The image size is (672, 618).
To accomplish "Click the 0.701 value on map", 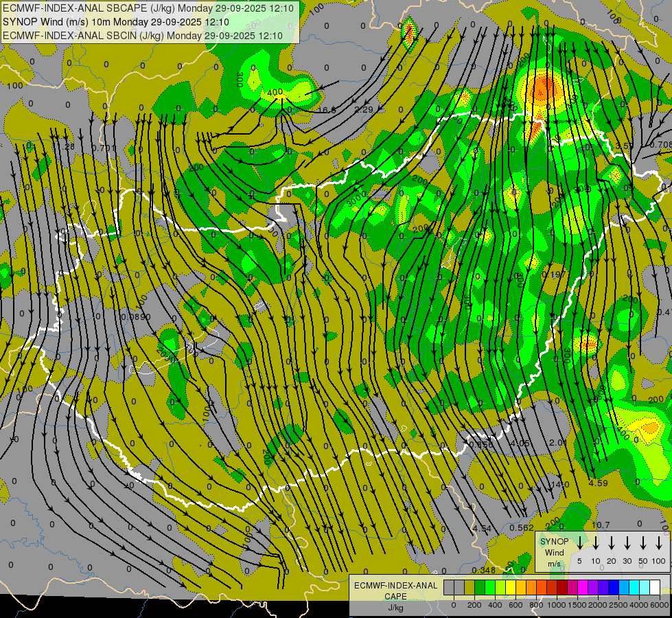I will point(104,148).
